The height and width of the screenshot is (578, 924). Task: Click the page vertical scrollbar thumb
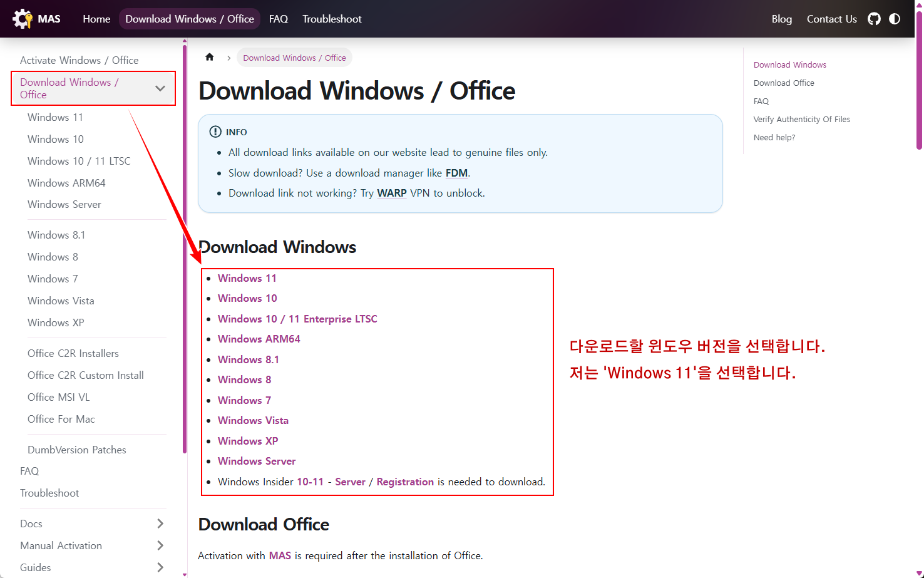click(919, 80)
